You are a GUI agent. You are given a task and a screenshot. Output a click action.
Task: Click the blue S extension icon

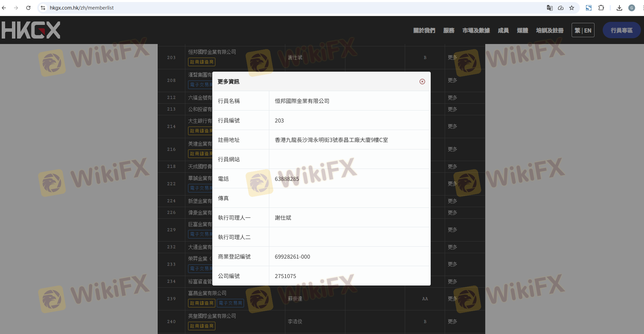pos(589,8)
